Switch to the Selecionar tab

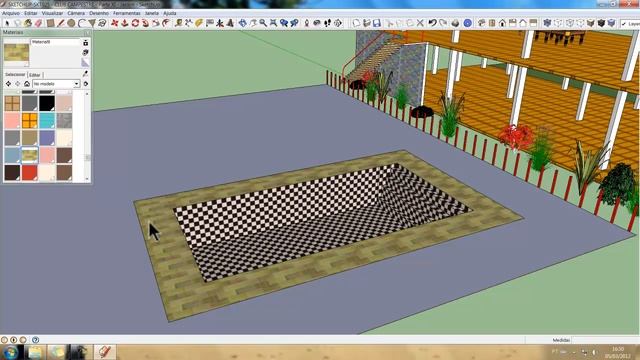(x=15, y=75)
